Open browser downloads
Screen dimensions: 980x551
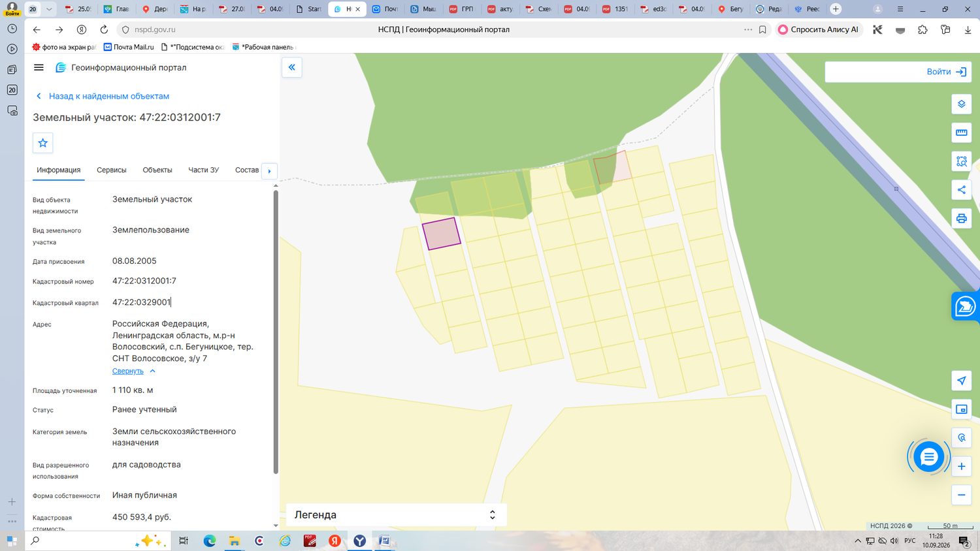pyautogui.click(x=968, y=29)
